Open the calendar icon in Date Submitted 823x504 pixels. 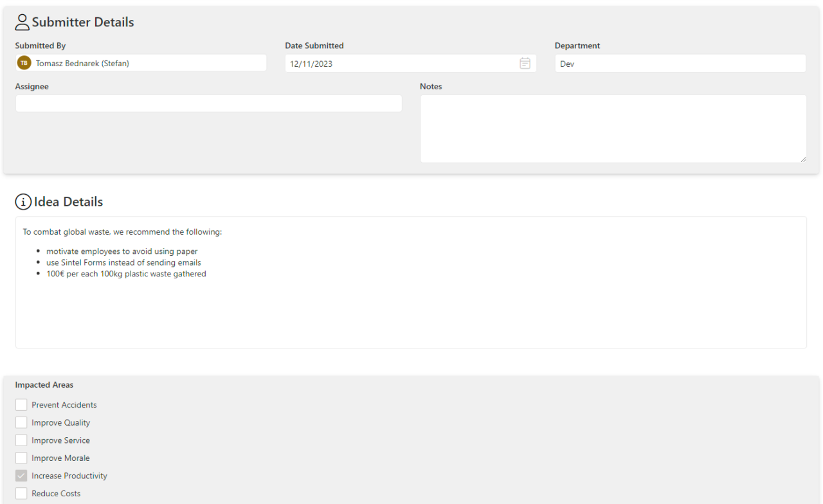(525, 63)
